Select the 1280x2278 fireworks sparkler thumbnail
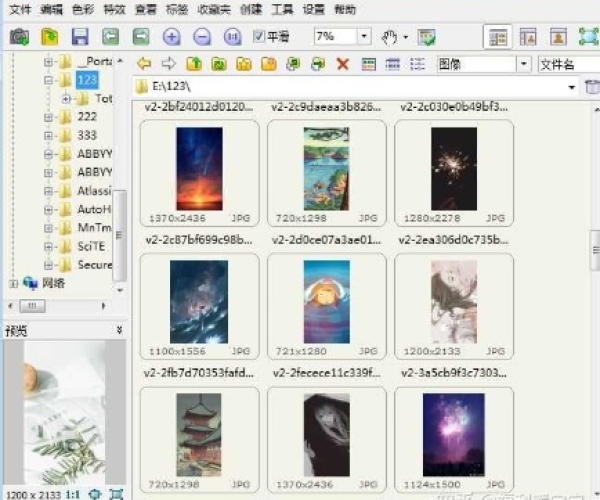Image resolution: width=600 pixels, height=500 pixels. (x=454, y=173)
